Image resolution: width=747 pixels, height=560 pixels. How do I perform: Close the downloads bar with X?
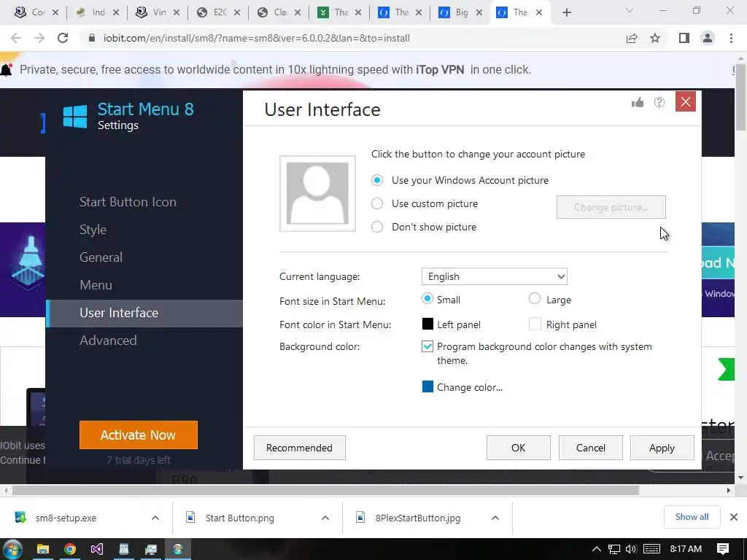click(x=734, y=517)
